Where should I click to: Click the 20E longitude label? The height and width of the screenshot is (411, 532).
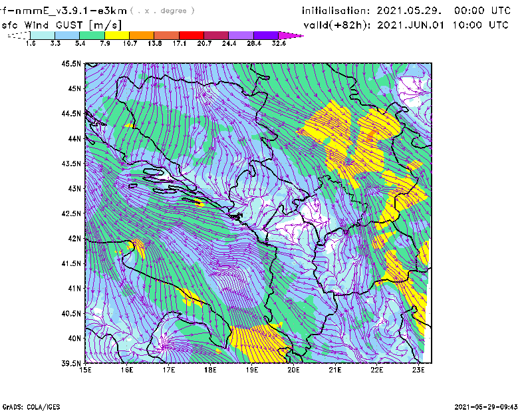tap(293, 370)
